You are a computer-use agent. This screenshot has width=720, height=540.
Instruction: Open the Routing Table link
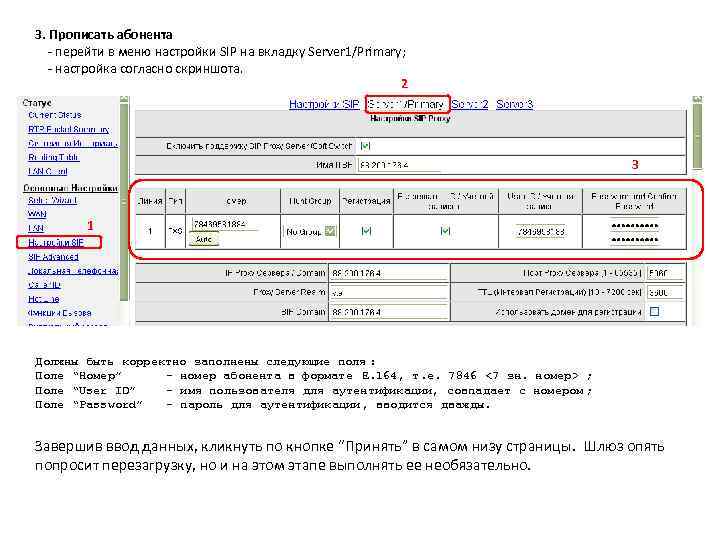tap(53, 157)
